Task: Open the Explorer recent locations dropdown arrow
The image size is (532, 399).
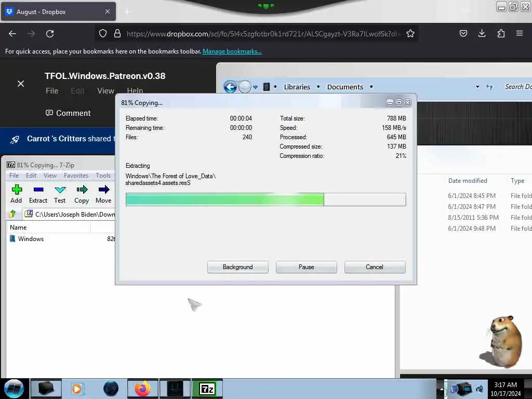Action: click(x=256, y=87)
